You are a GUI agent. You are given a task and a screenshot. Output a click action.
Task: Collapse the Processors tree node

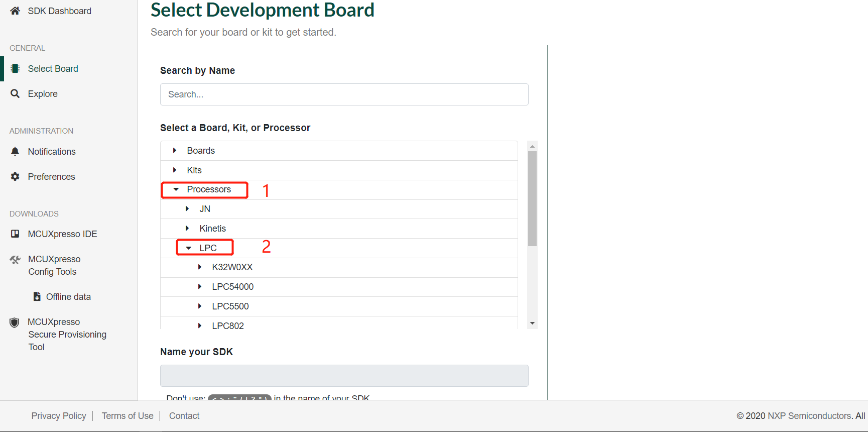176,189
